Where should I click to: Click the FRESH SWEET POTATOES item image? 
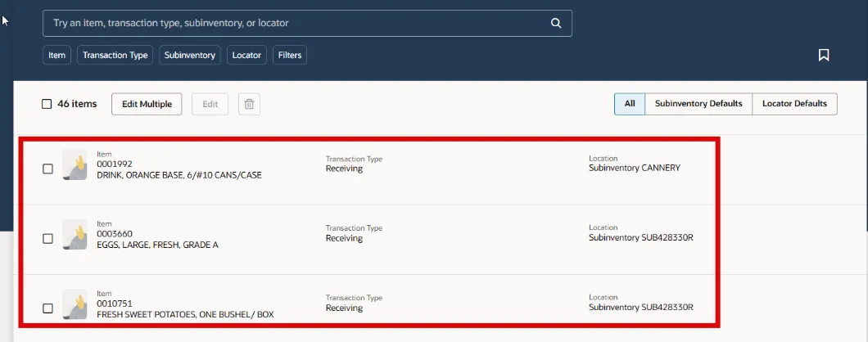coord(75,304)
